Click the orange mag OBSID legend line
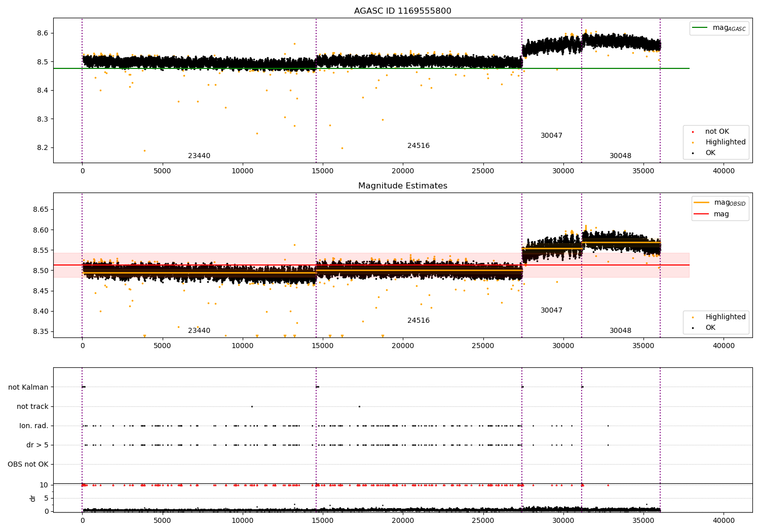 702,202
